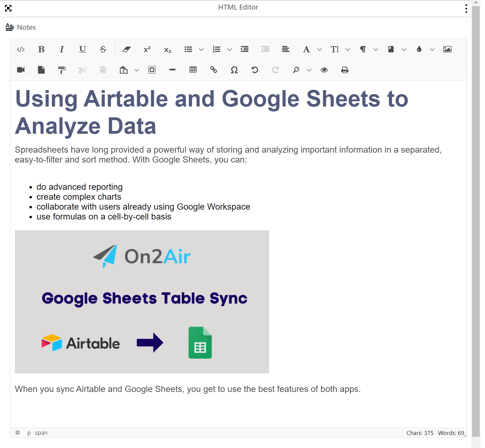Toggle italic text style
Screen dimensions: 485x448
click(x=62, y=50)
